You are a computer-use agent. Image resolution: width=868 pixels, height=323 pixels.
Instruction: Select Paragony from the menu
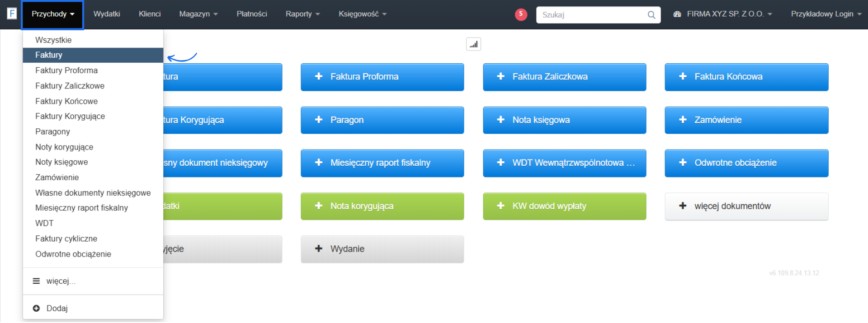[93, 131]
